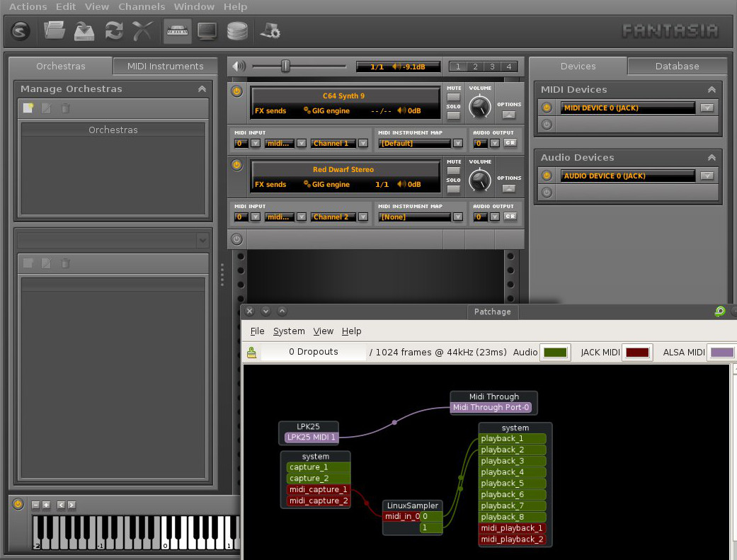737x560 pixels.
Task: Click the FX sends link on C64 Synth 9
Action: pos(270,110)
